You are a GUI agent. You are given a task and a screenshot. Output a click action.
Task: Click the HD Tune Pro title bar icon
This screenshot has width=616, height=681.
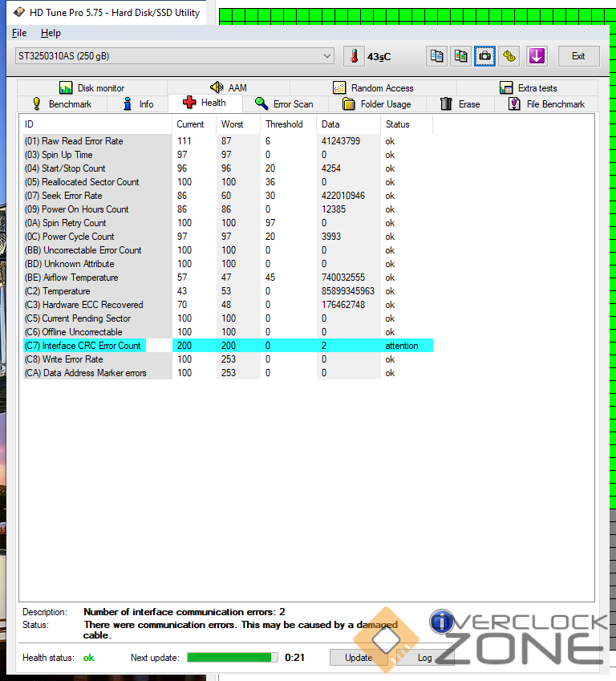click(18, 12)
